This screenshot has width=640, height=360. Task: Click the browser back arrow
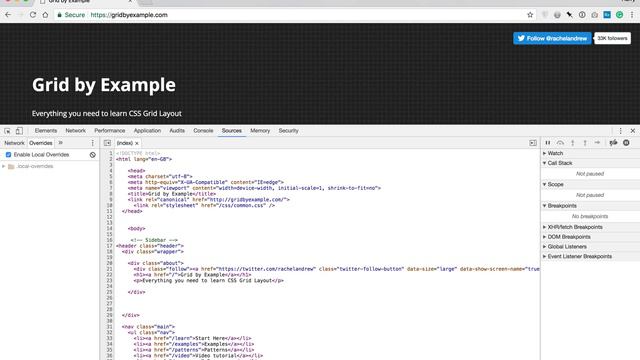pos(8,15)
